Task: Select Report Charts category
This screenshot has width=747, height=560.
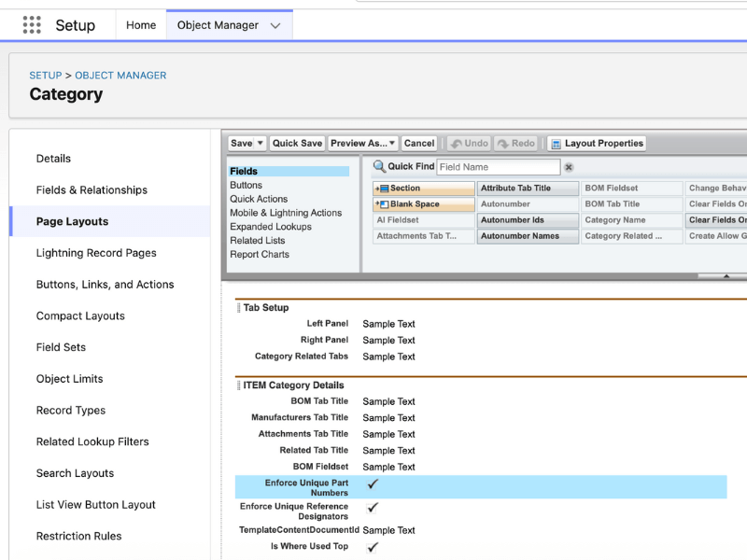Action: pyautogui.click(x=260, y=254)
